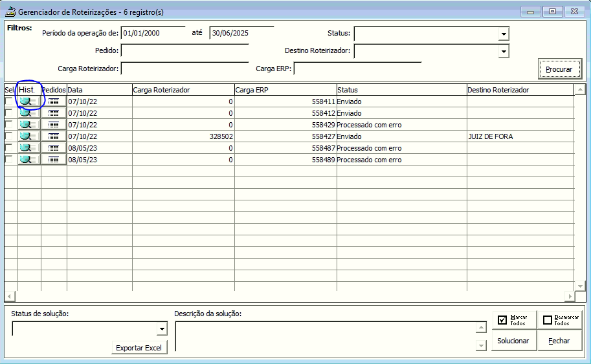Show pedidos for Carga ERP 558489 row

[54, 160]
